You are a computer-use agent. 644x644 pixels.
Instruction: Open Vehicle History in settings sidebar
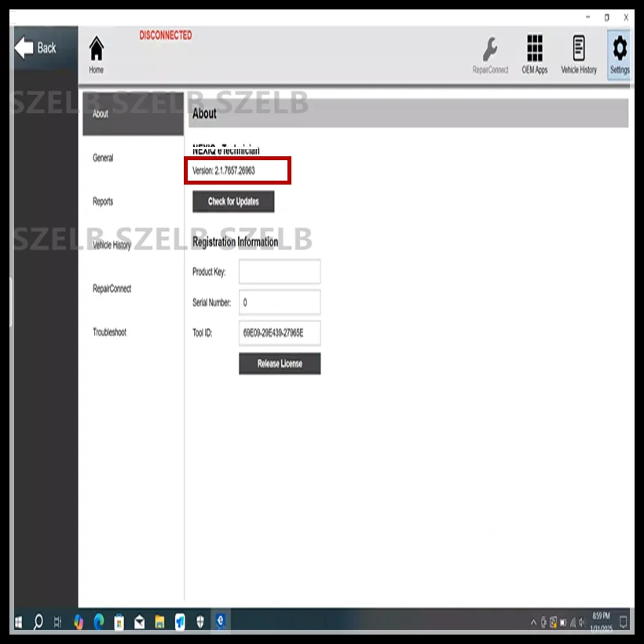pyautogui.click(x=112, y=245)
